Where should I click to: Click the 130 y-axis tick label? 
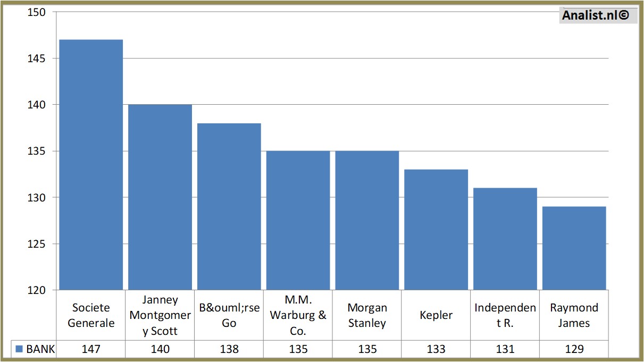(x=37, y=198)
